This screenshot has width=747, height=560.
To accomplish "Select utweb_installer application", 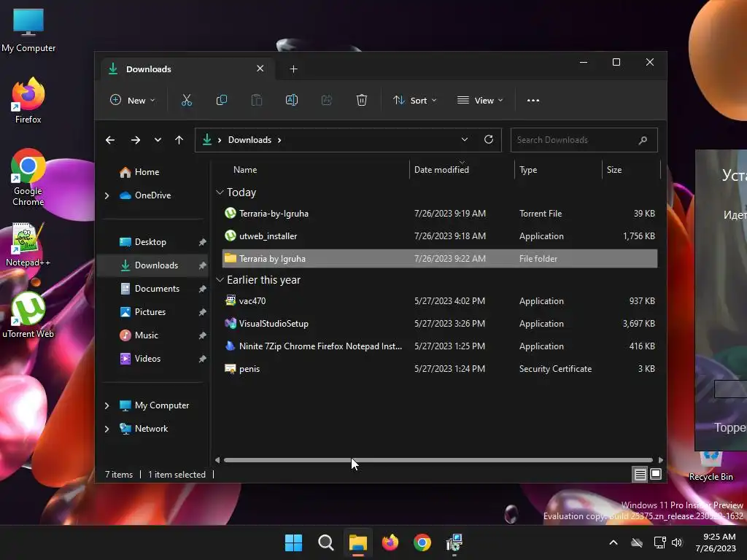I will coord(440,236).
